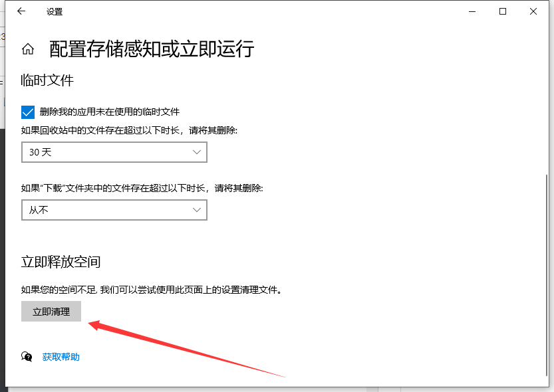Uncheck 删除我的应用未在使用的临时文件 checkbox
Screen dimensions: 554x392
[x=28, y=112]
